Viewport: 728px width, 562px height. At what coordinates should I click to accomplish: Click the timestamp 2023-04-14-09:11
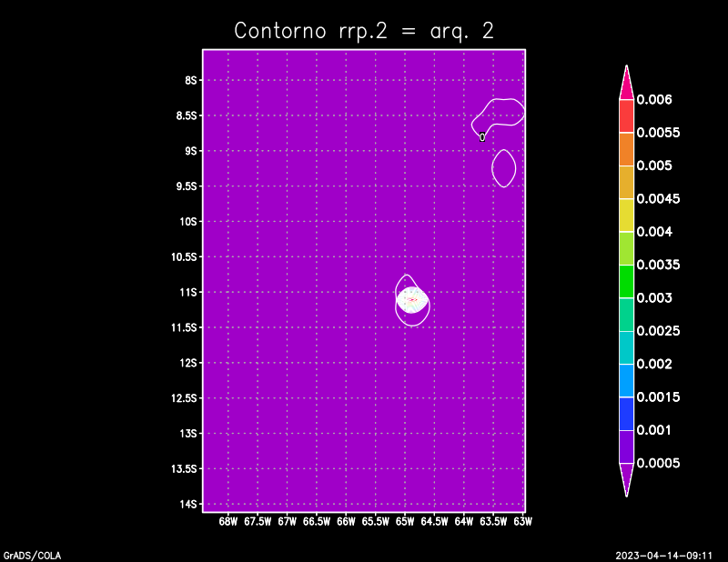[664, 556]
